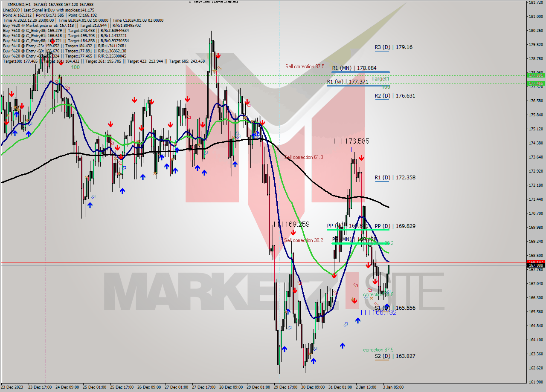The image size is (546, 392).
Task: Click the '| | | 173.585' swing high label
Action: [351, 141]
